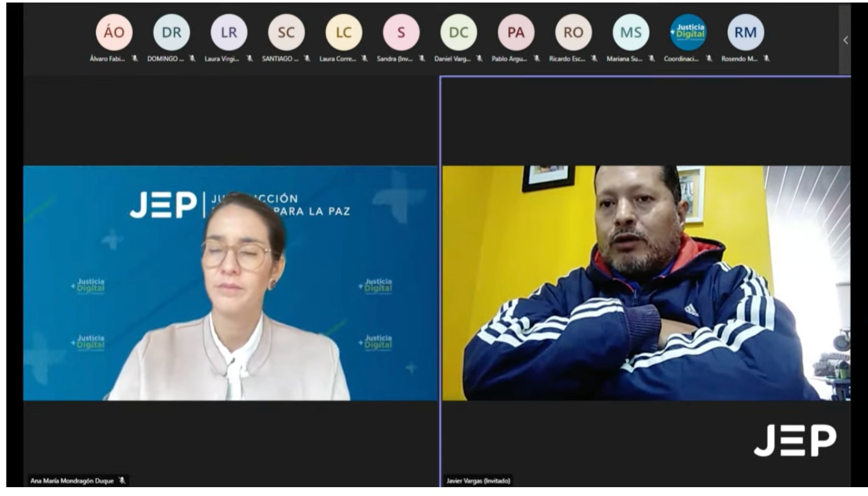Viewport: 868px width, 496px height.
Task: Select Javier Vargas's video tile
Action: pos(646,283)
